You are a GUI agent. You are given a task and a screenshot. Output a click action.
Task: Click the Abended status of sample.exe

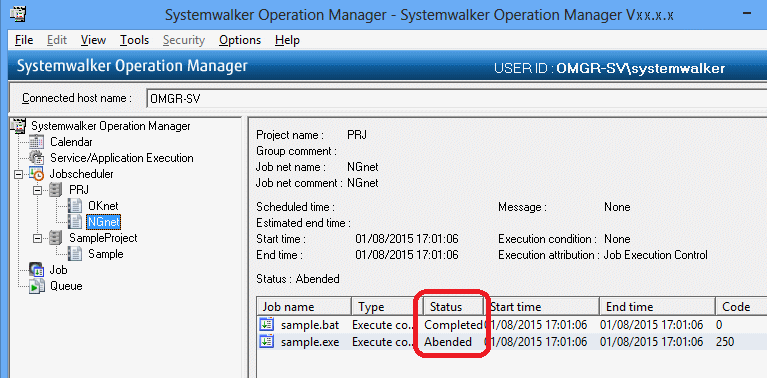448,341
